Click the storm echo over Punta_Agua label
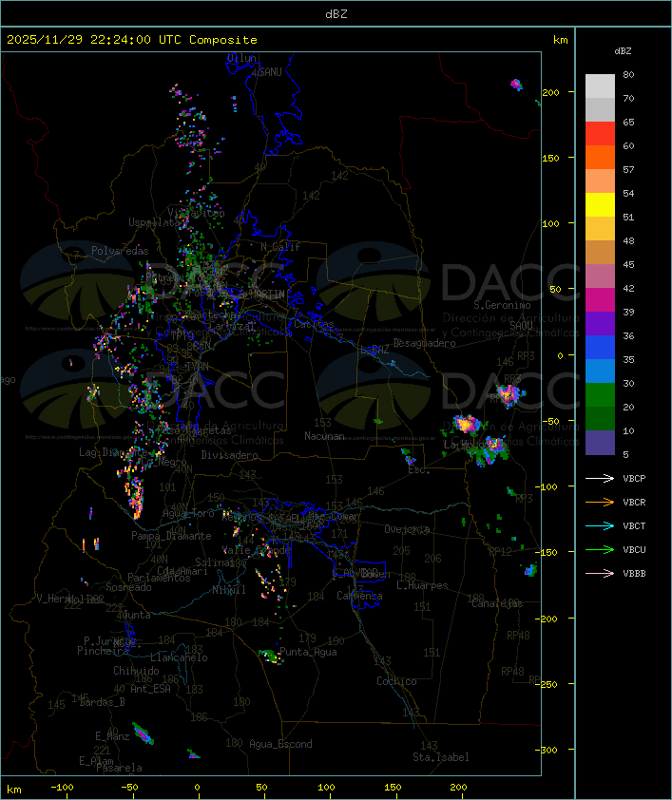Image resolution: width=672 pixels, height=800 pixels. pos(271,657)
